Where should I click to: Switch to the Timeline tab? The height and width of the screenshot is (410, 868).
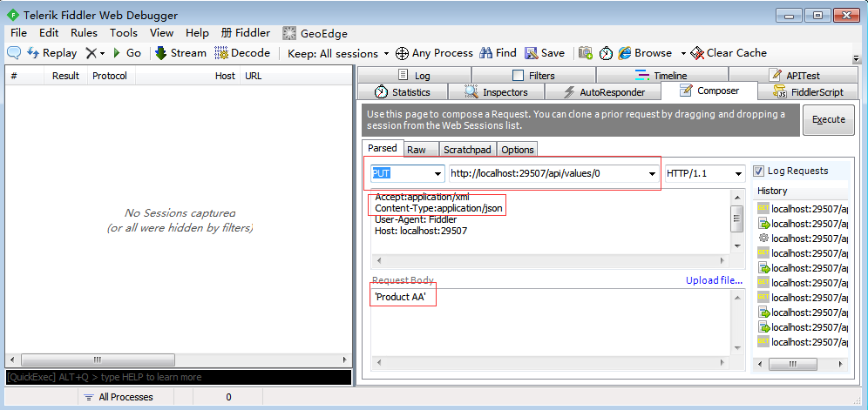(662, 75)
